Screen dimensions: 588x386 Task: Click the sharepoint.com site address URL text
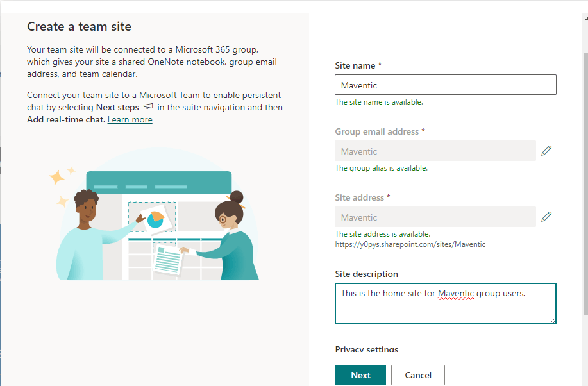(x=410, y=244)
